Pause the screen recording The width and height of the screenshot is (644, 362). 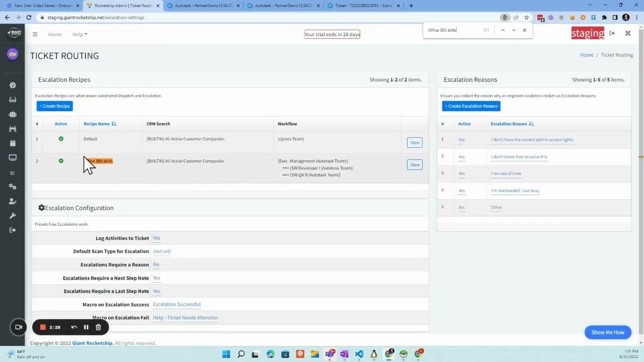pyautogui.click(x=86, y=327)
